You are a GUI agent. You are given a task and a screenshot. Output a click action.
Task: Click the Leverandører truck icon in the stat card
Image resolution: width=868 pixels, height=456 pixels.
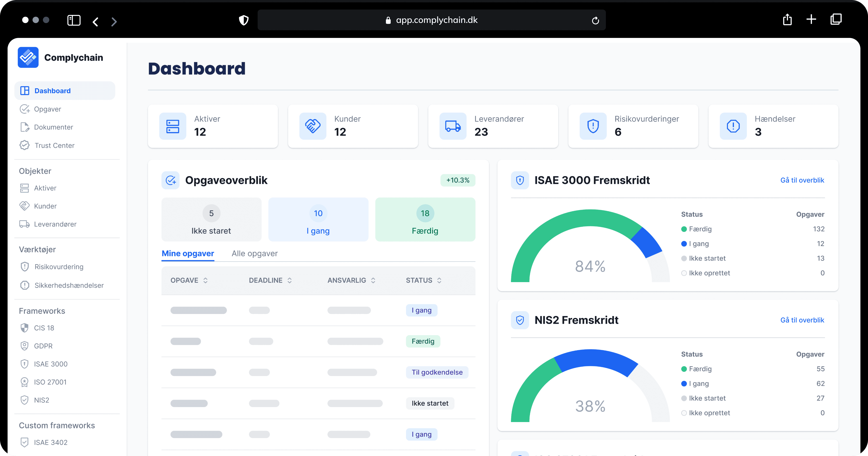453,126
